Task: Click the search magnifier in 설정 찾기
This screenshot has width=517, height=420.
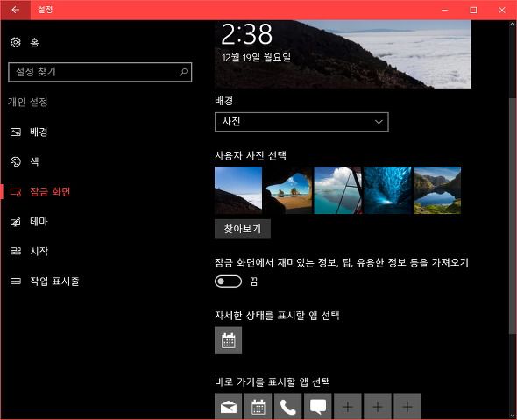Action: point(183,72)
